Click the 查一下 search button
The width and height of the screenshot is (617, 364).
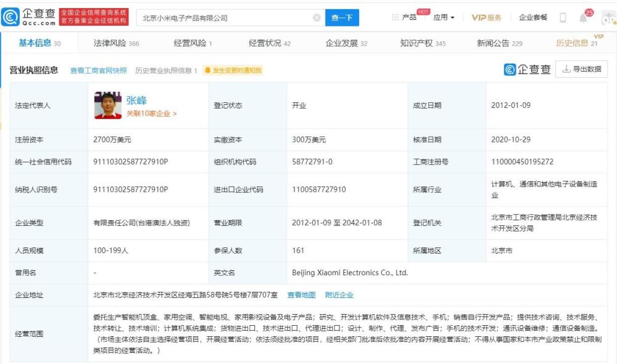point(342,18)
